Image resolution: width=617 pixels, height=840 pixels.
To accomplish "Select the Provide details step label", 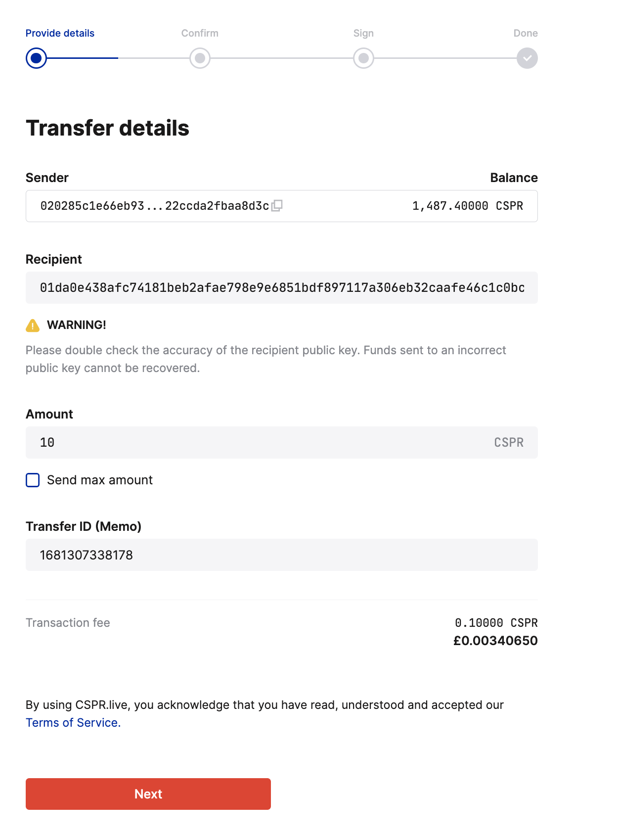I will (x=60, y=33).
